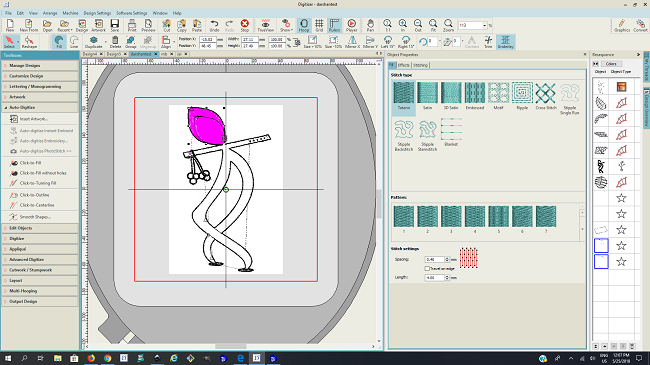Open the Design Settings menu
This screenshot has height=365, width=650.
(x=97, y=13)
